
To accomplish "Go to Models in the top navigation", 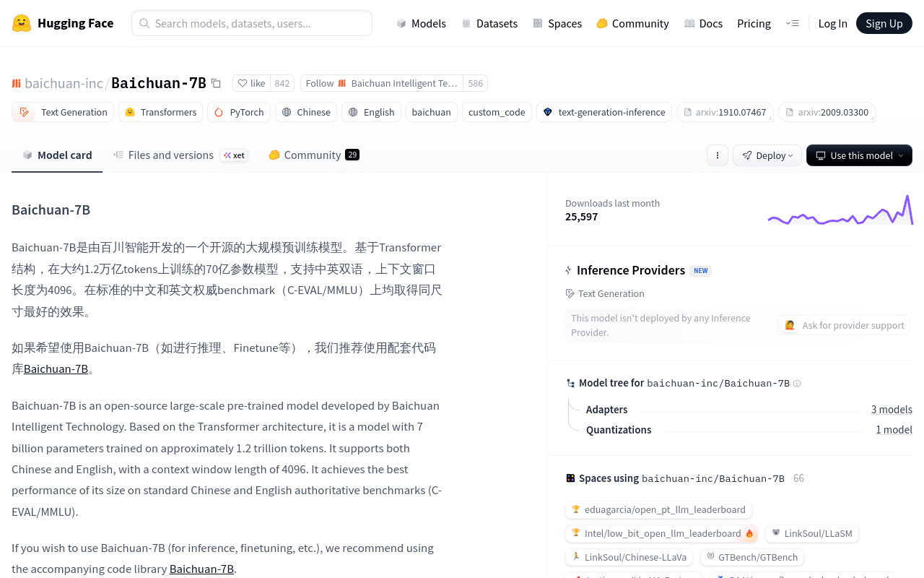I will pyautogui.click(x=422, y=23).
